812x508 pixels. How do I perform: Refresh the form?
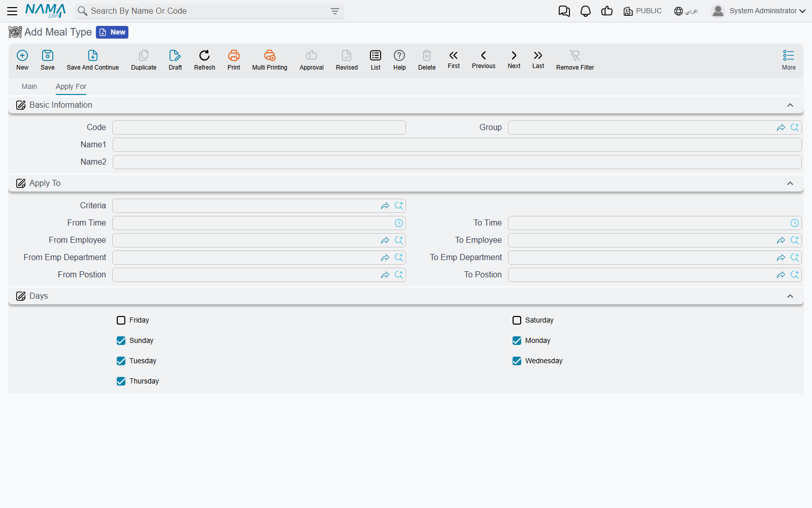(x=205, y=60)
